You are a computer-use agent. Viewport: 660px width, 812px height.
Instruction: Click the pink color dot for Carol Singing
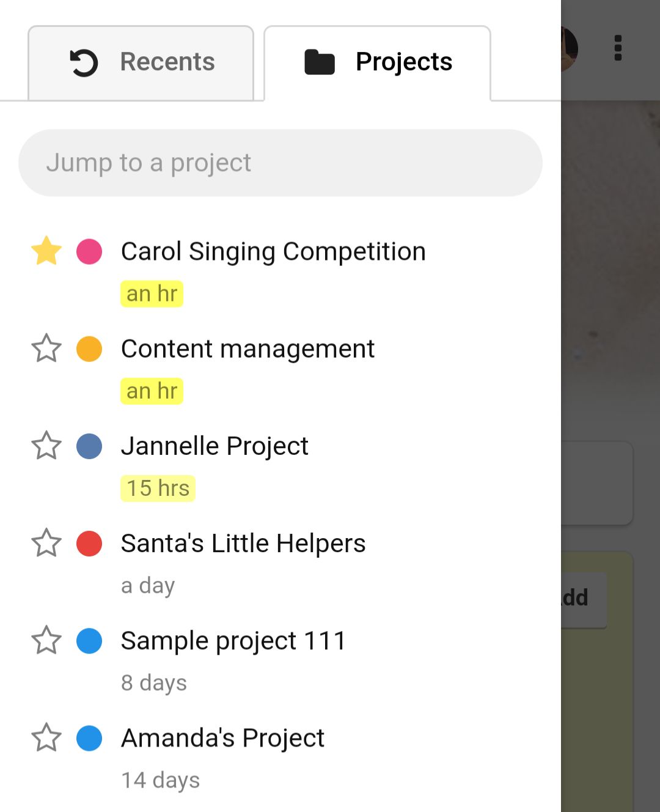[89, 251]
